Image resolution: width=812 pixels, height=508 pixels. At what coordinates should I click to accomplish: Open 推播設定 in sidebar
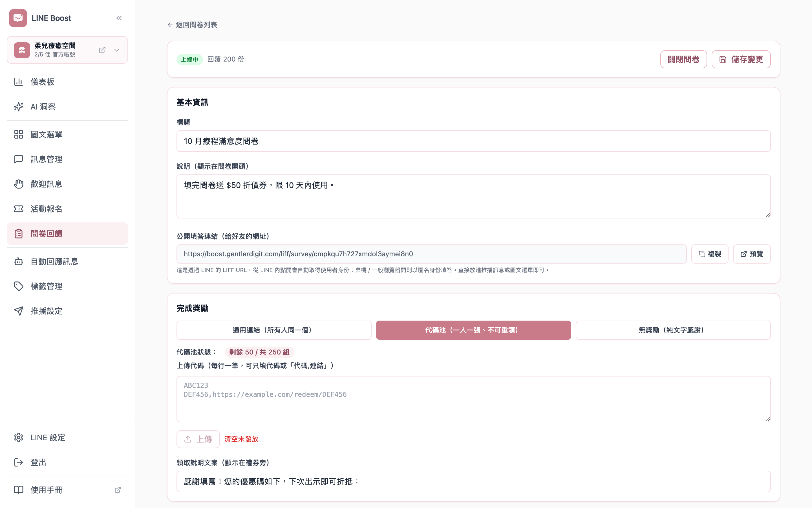tap(67, 311)
